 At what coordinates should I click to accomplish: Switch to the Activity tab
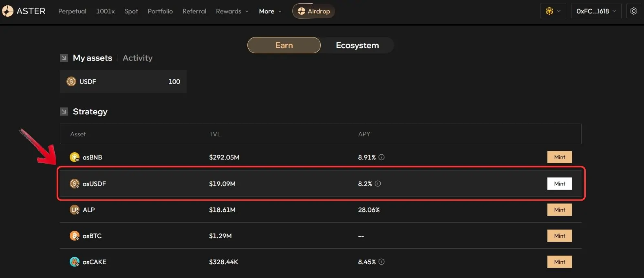point(138,58)
